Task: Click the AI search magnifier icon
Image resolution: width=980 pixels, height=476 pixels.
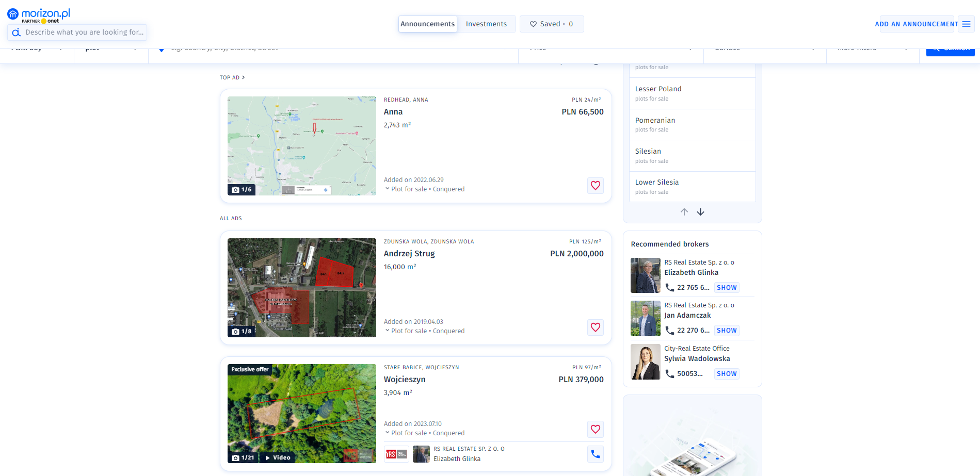Action: pos(17,32)
